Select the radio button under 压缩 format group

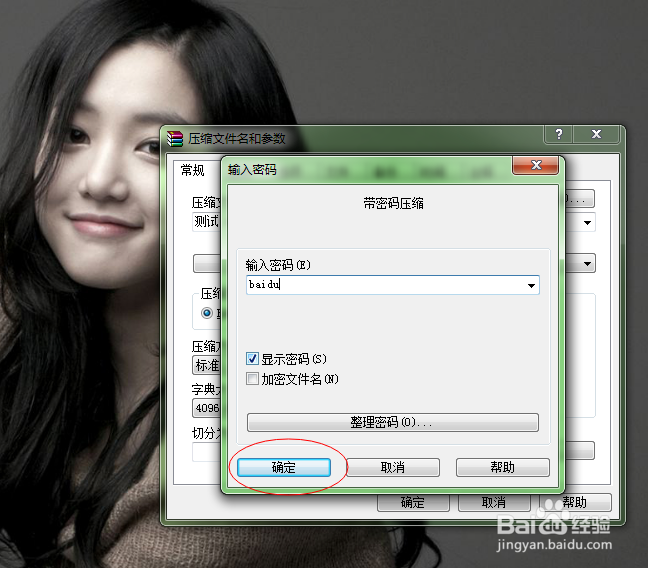point(207,313)
